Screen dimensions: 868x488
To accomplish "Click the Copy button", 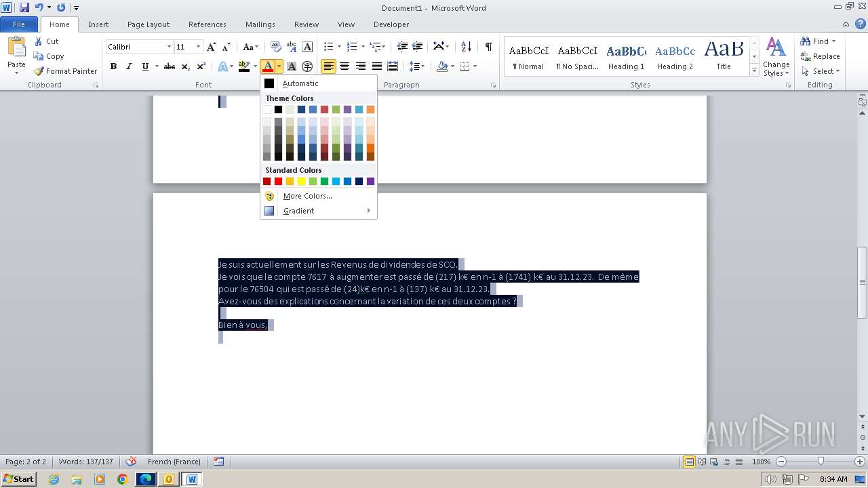I will pos(49,56).
